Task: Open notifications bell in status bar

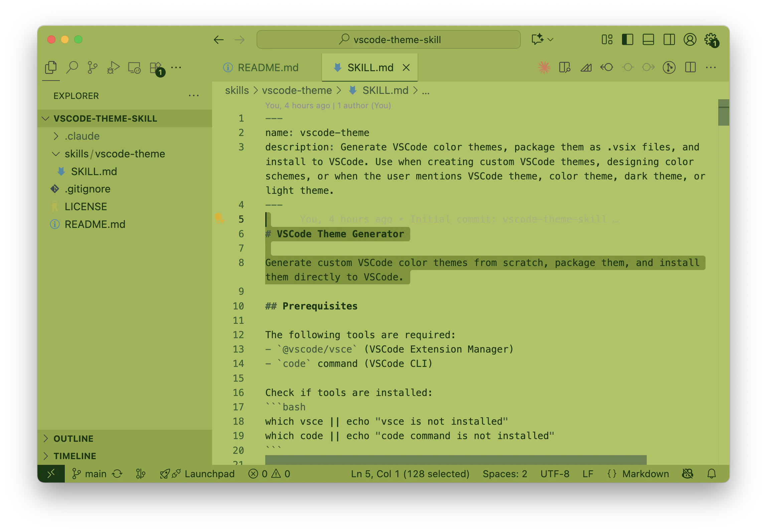Action: (712, 474)
